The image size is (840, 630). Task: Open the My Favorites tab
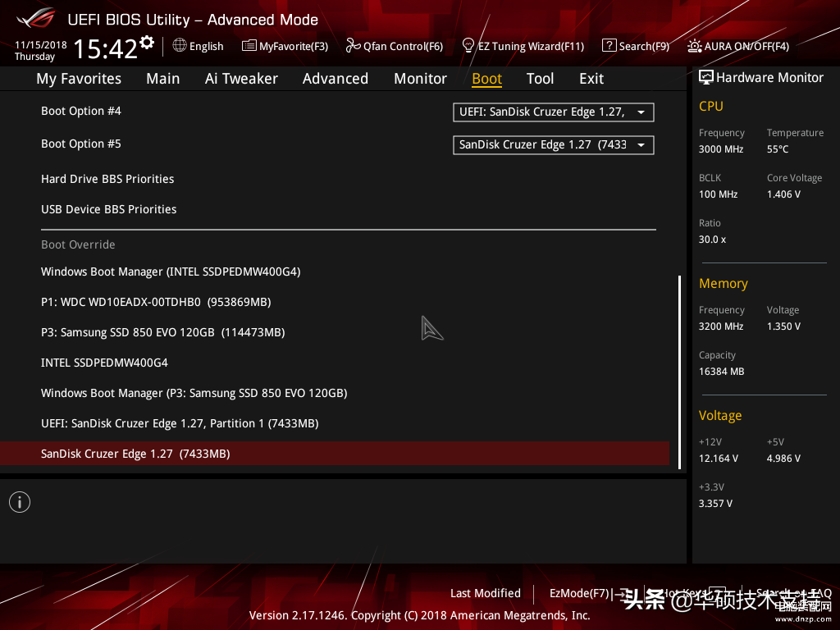79,79
